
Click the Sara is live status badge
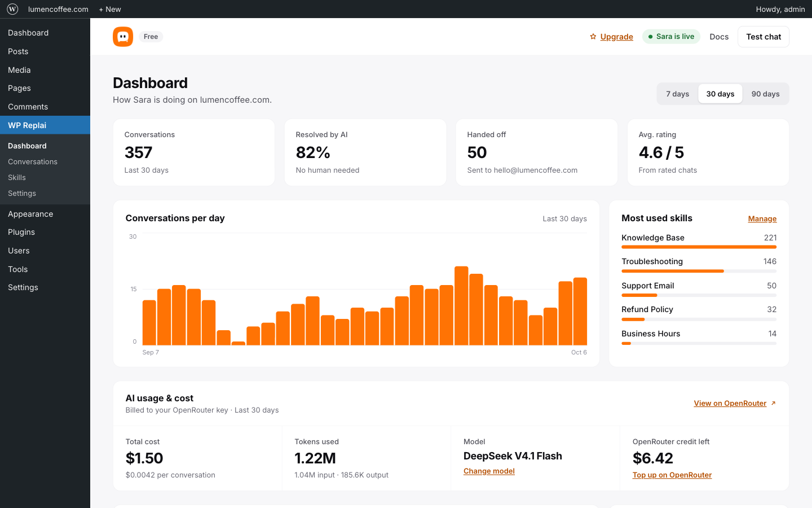(x=671, y=37)
